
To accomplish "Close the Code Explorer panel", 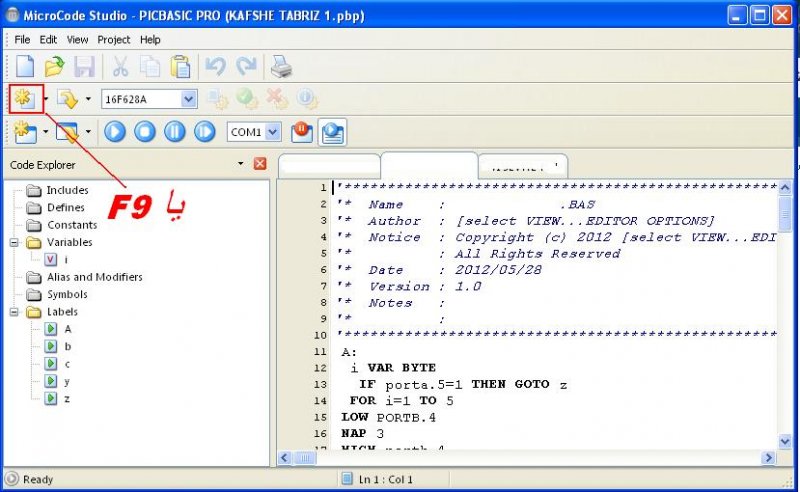I will point(260,164).
